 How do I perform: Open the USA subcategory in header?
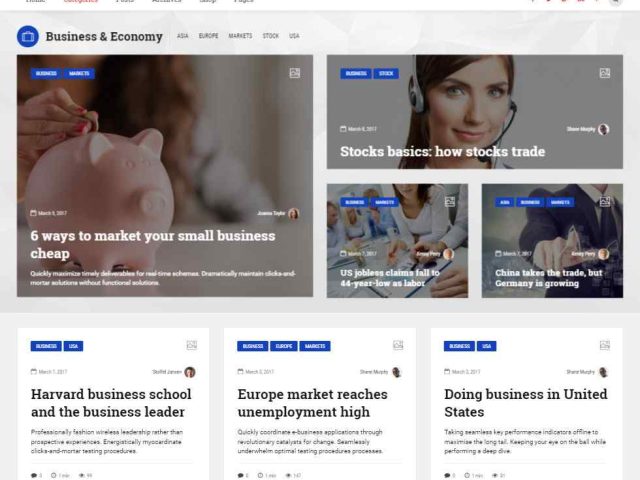click(x=294, y=36)
